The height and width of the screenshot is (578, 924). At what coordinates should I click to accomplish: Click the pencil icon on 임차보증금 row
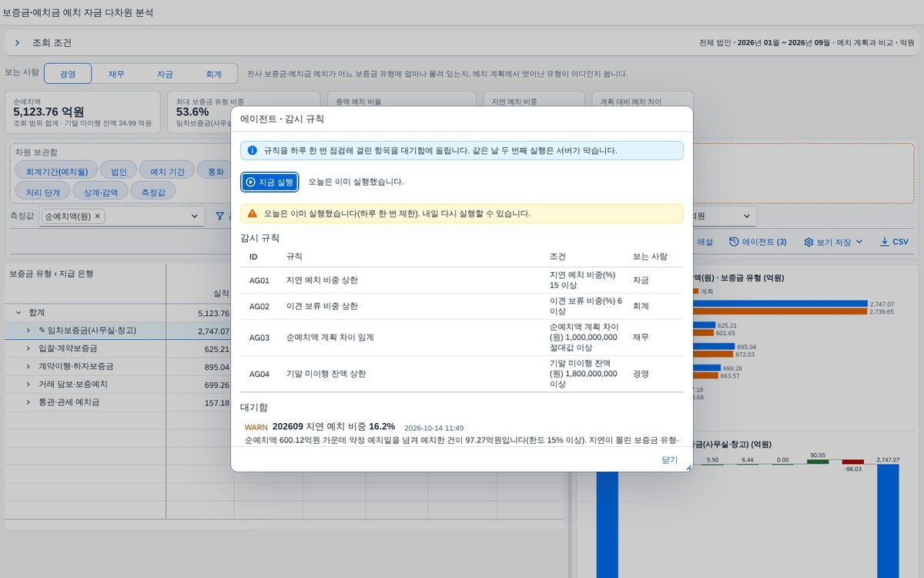42,331
